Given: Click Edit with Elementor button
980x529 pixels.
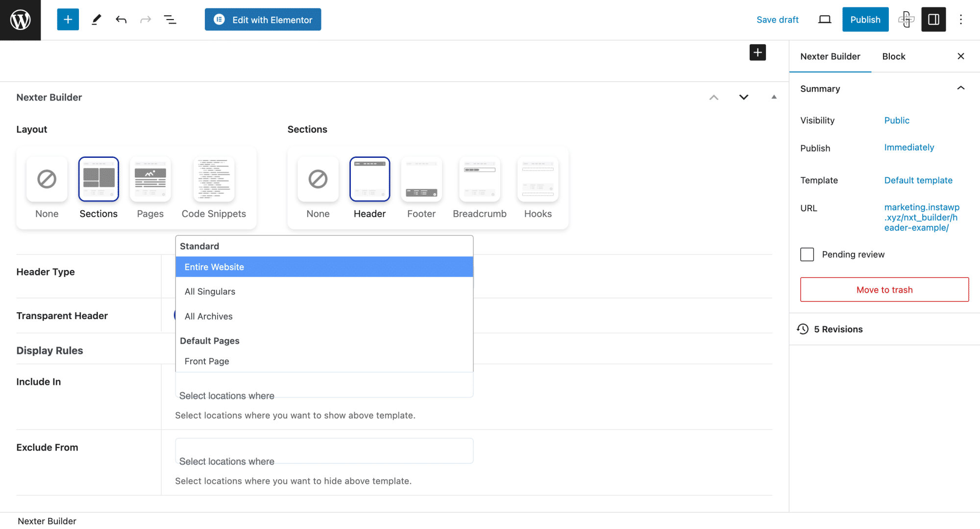Looking at the screenshot, I should (x=263, y=20).
